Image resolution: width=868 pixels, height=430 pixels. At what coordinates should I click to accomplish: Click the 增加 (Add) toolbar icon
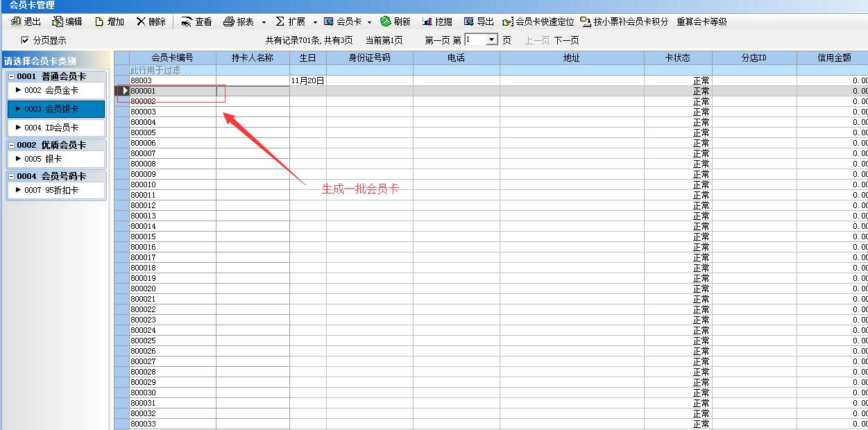(x=108, y=21)
